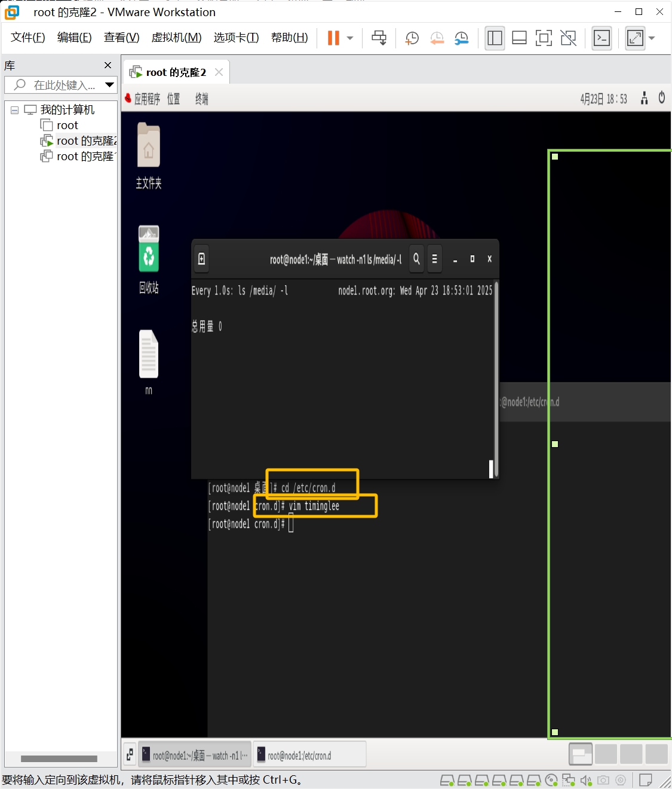The image size is (672, 789).
Task: Click the 库 panel title
Action: point(10,65)
